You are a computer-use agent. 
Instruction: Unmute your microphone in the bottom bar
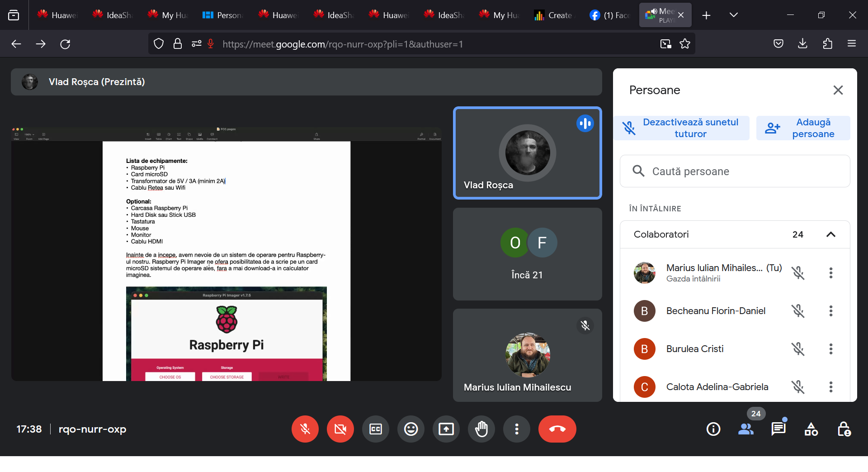[x=305, y=429]
